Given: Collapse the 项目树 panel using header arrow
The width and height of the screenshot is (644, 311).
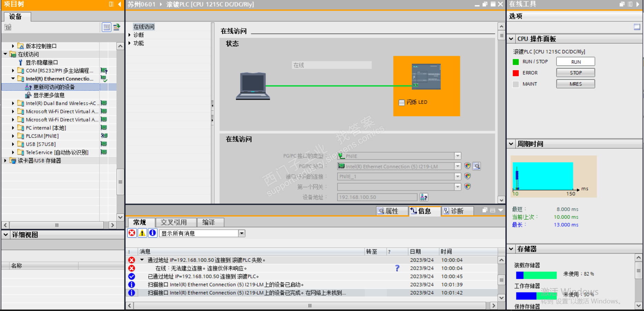Looking at the screenshot, I should pos(119,4).
